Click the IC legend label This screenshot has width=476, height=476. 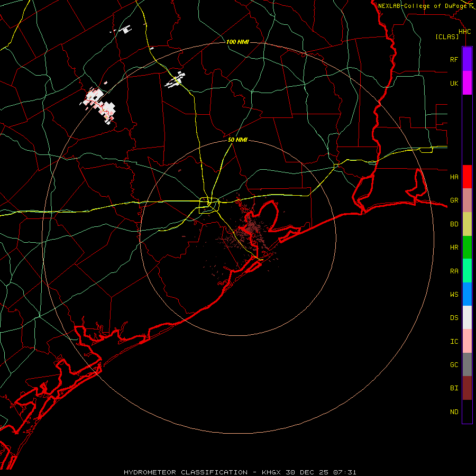click(x=454, y=342)
